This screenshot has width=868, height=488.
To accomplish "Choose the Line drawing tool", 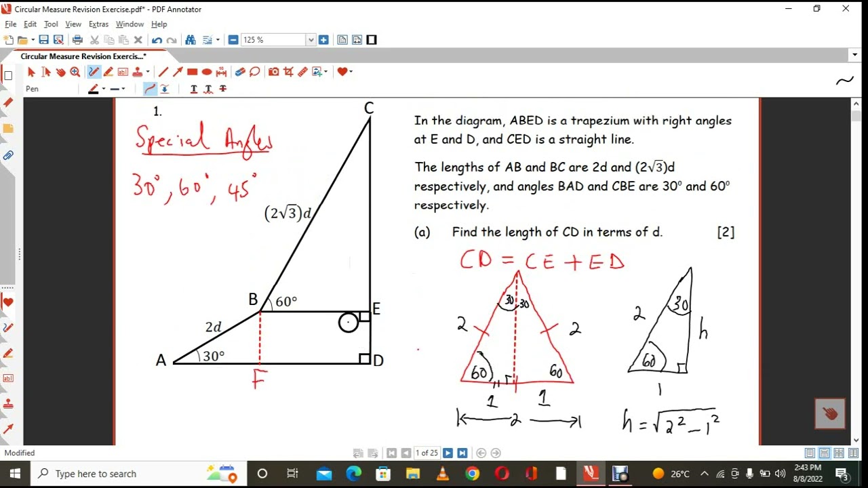I will 163,72.
